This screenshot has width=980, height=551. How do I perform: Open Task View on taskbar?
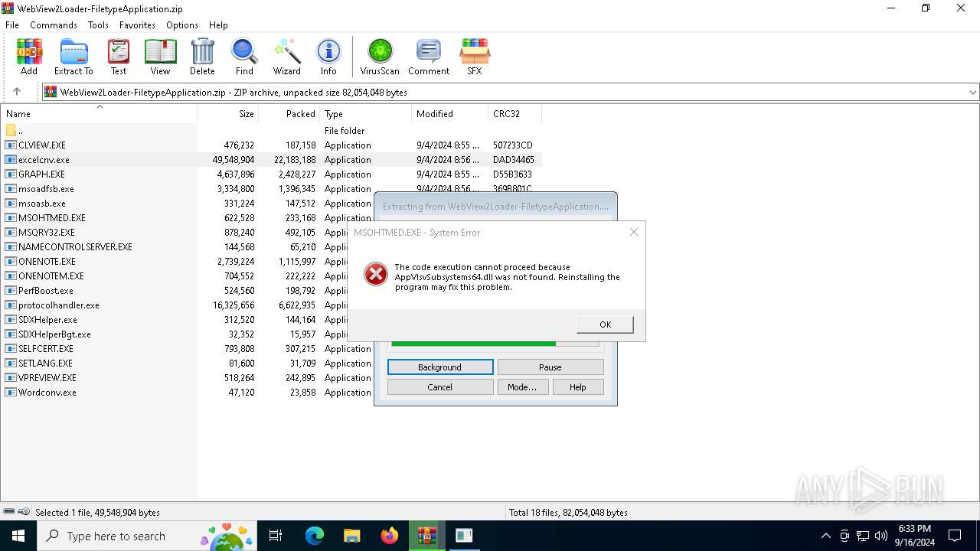click(x=276, y=536)
